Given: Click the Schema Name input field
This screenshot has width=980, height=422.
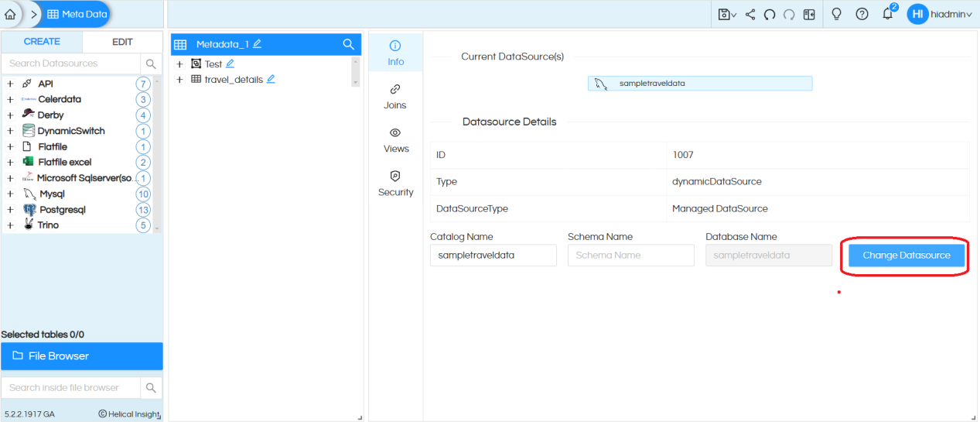Looking at the screenshot, I should coord(631,255).
